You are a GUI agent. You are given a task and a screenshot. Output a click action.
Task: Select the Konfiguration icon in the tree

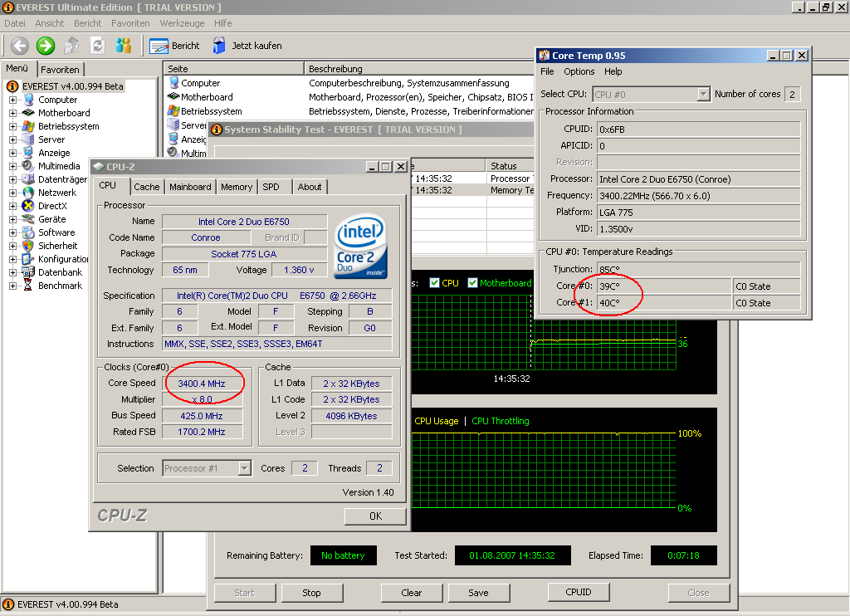(29, 259)
